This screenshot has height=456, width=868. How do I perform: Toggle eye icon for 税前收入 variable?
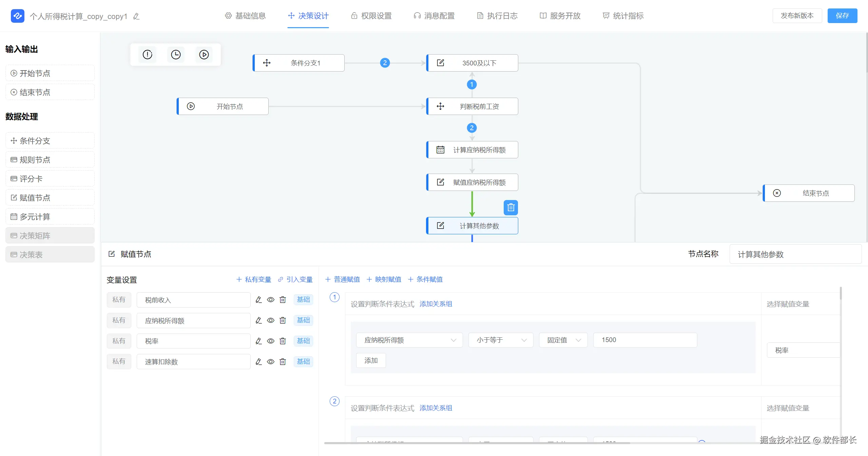(x=270, y=300)
